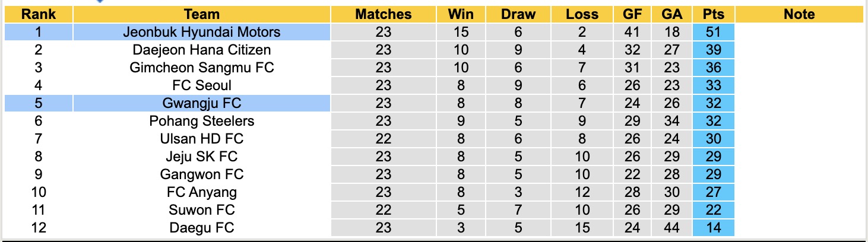Click the Team column header
This screenshot has width=868, height=242.
coord(202,14)
